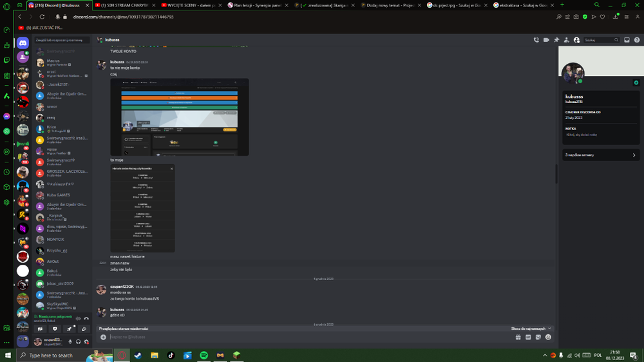
Task: Toggle the user profile panel icon
Action: pyautogui.click(x=576, y=40)
